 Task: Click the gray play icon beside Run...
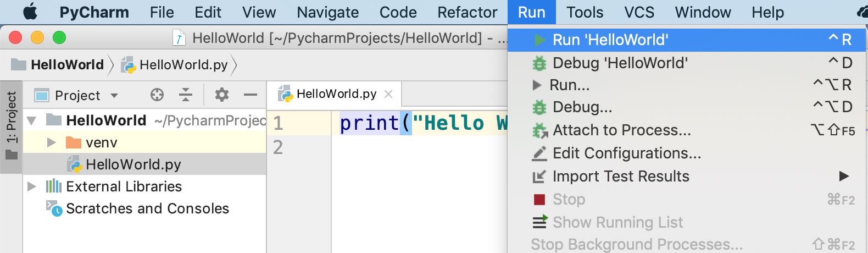click(537, 85)
